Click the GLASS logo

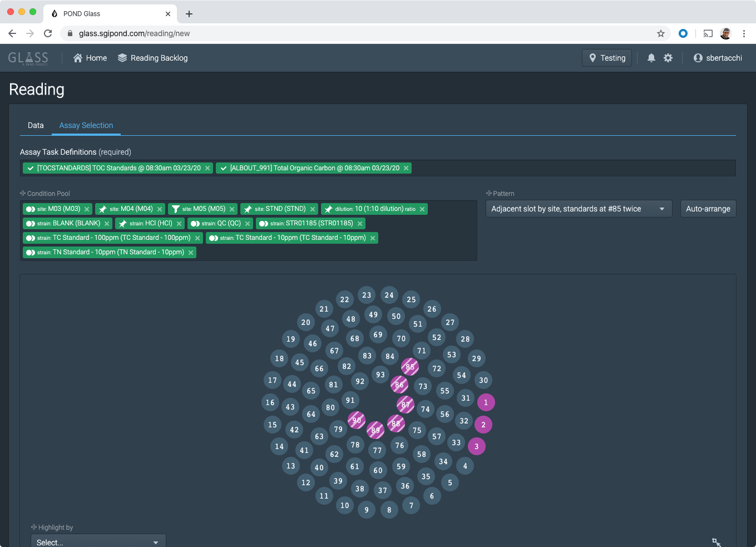pyautogui.click(x=28, y=57)
